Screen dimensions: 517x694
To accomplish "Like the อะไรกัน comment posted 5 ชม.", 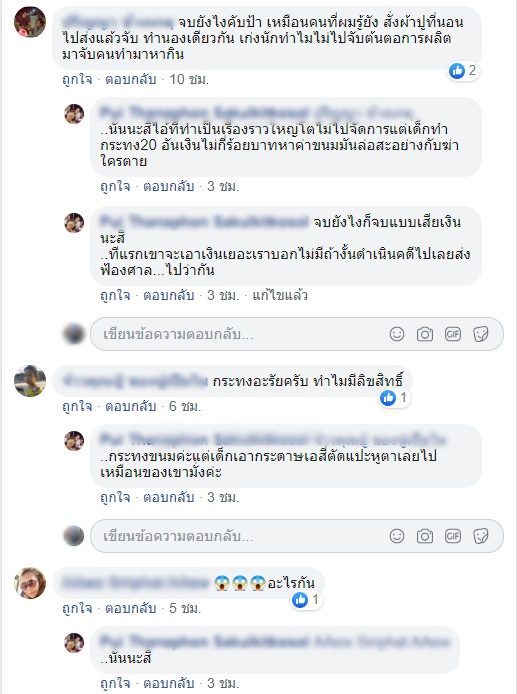I will 77,608.
